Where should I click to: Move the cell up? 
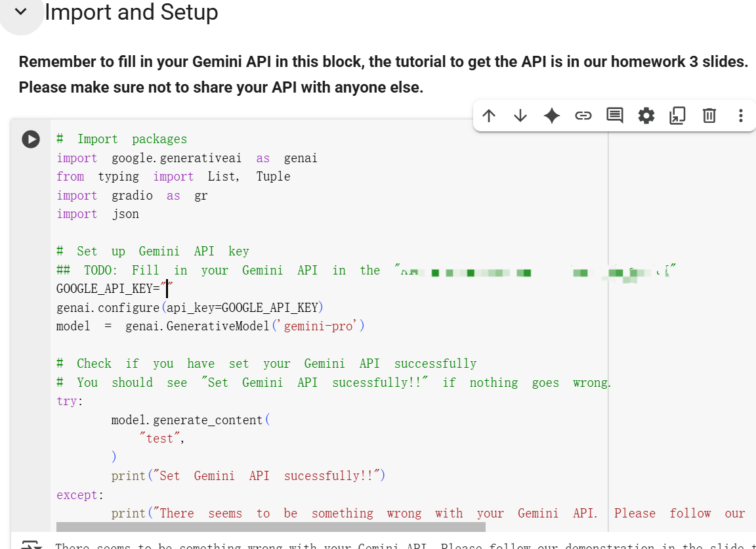click(x=488, y=116)
